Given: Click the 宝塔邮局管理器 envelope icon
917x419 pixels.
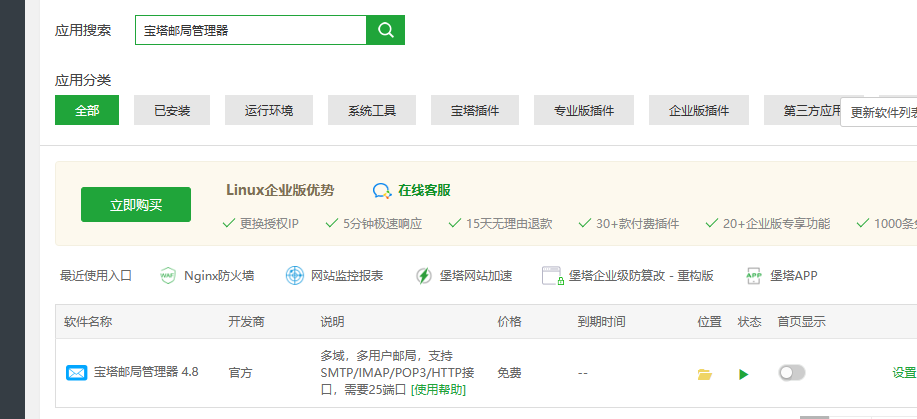Looking at the screenshot, I should click(x=77, y=372).
